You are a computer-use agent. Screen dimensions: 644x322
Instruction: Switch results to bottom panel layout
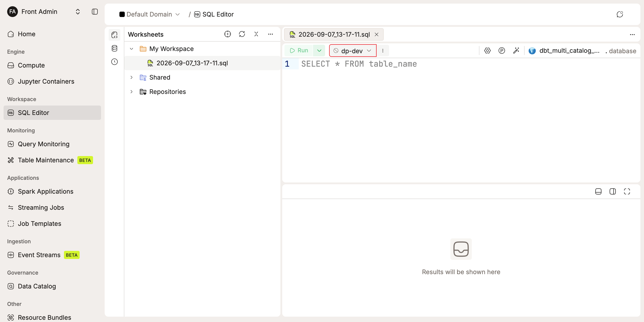(598, 191)
